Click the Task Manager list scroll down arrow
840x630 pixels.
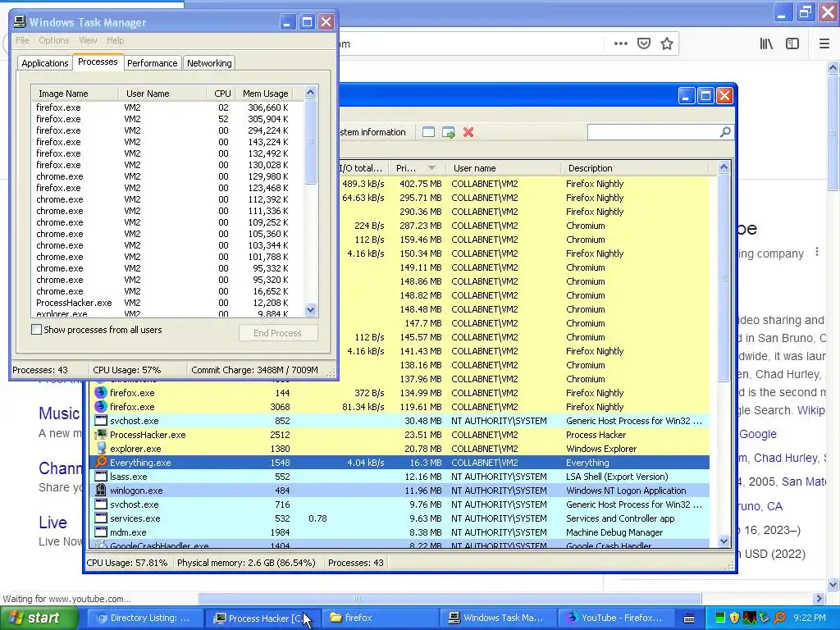coord(311,309)
